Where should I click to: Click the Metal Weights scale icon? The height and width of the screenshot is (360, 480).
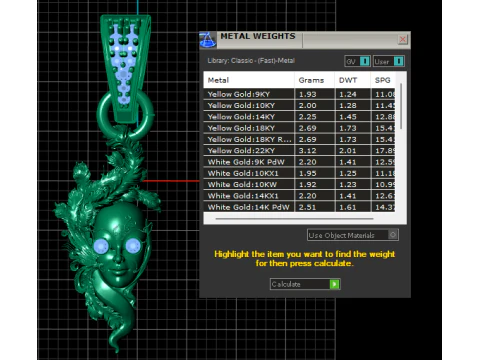click(x=208, y=40)
